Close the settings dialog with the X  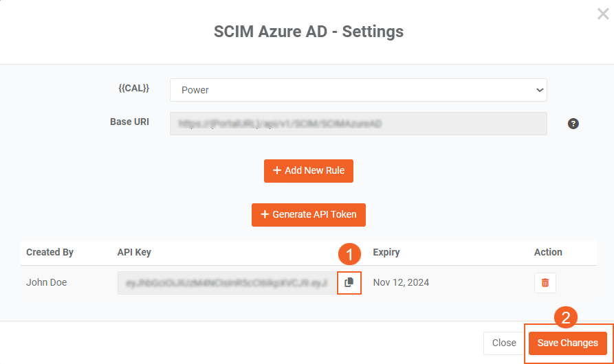point(603,14)
